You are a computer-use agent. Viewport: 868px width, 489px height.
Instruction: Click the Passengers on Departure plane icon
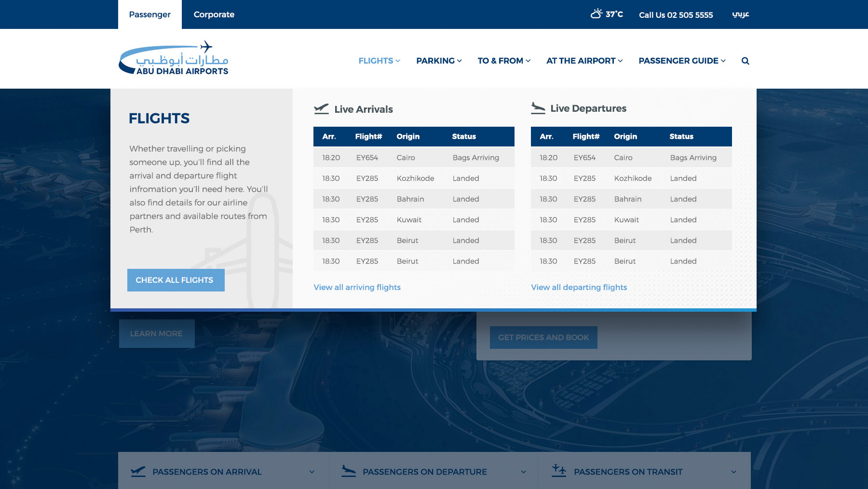348,471
